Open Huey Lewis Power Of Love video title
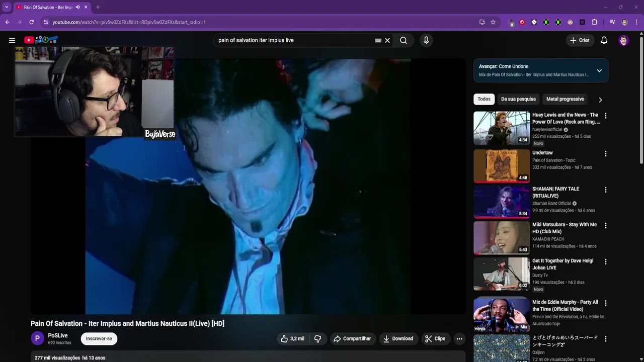The image size is (644, 362). click(x=566, y=118)
